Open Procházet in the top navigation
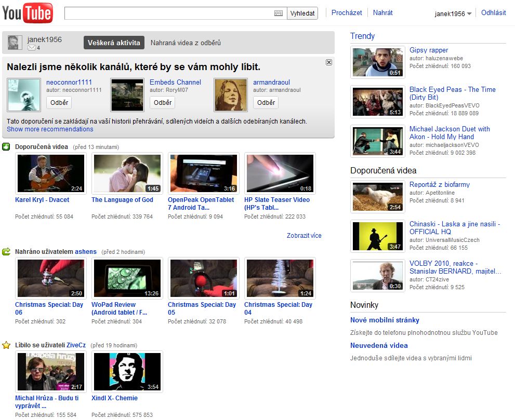515x420 pixels. (347, 13)
